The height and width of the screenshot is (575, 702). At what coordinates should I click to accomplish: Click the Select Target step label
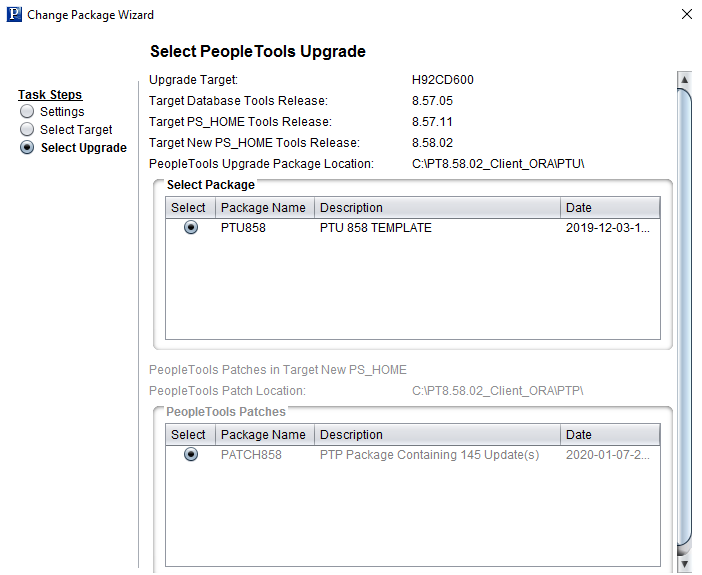[76, 129]
